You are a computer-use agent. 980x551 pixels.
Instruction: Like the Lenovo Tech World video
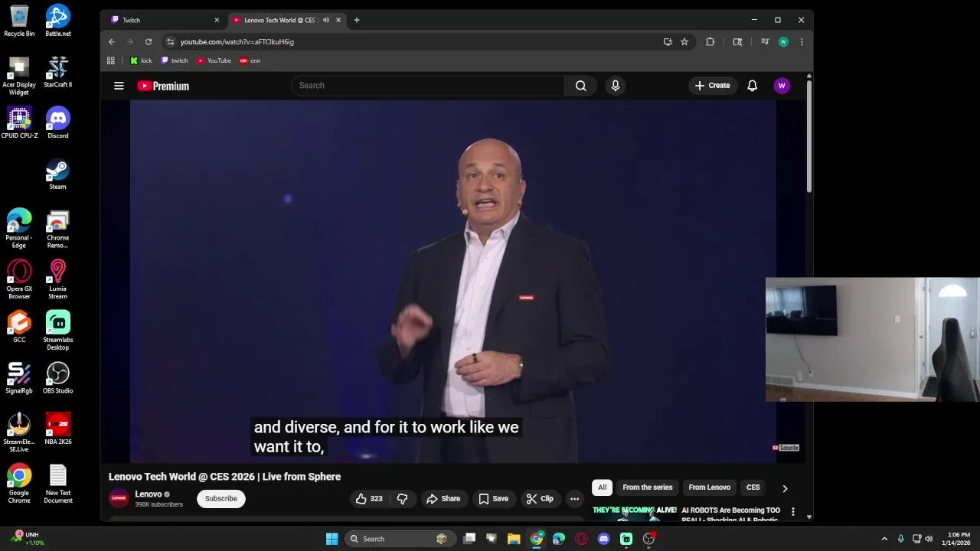(369, 499)
